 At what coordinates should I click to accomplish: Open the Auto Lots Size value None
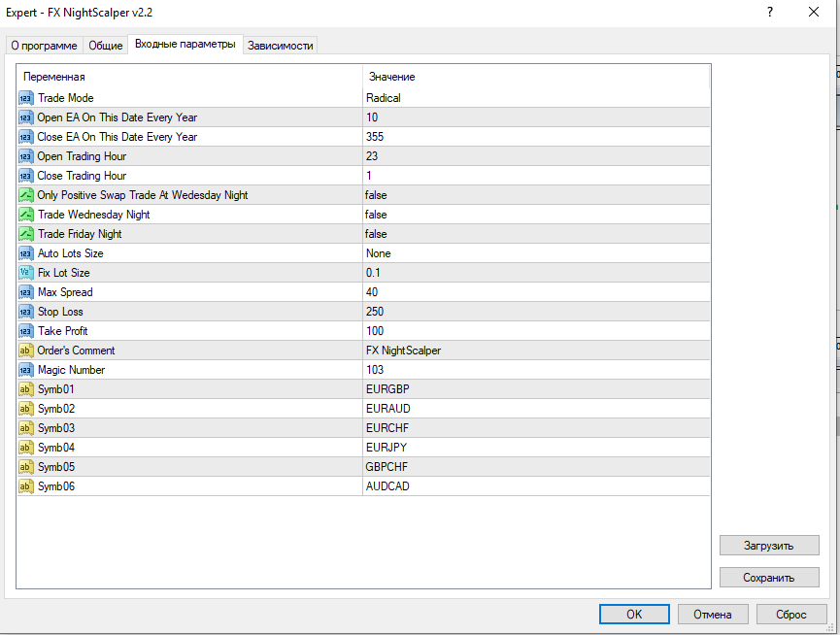(536, 253)
